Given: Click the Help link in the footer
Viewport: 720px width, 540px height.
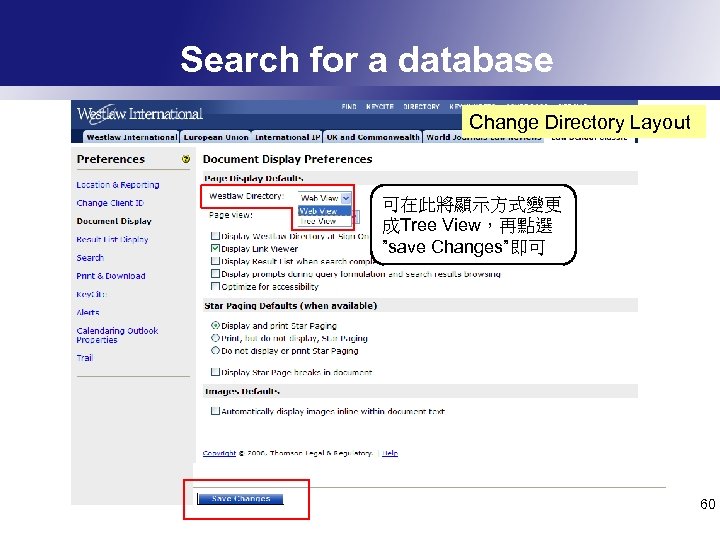Looking at the screenshot, I should [390, 453].
